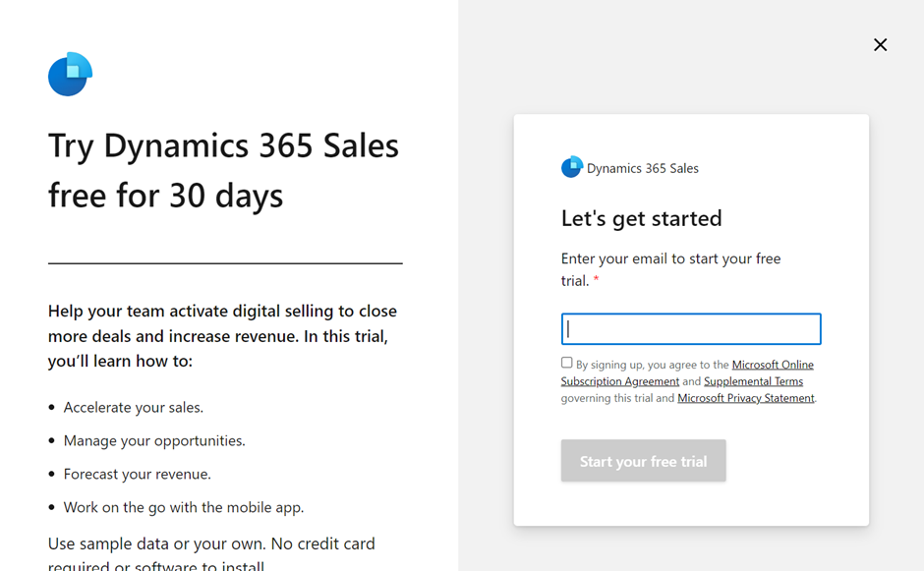This screenshot has height=571, width=924.
Task: Select the "Manage your opportunities" bullet
Action: pos(154,440)
